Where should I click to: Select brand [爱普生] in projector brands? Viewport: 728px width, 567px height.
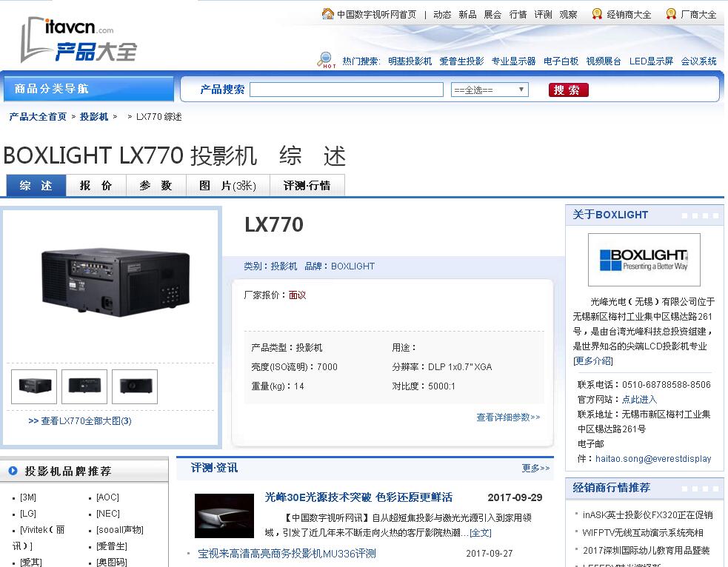111,546
